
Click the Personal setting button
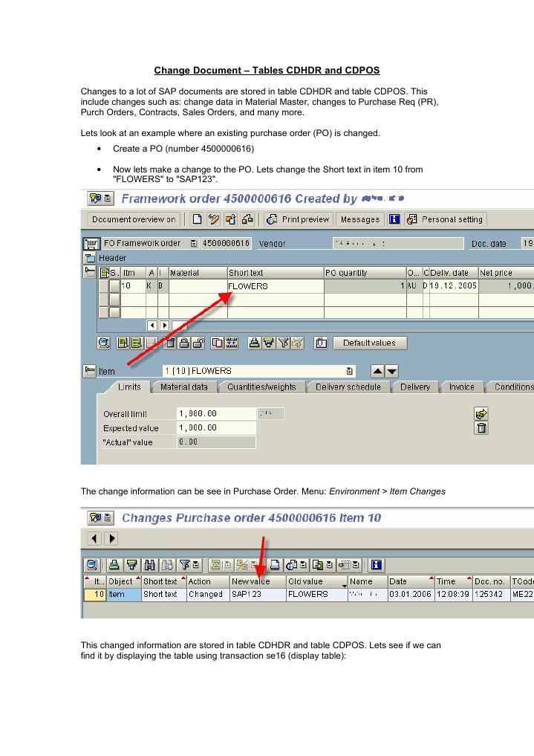pos(446,219)
